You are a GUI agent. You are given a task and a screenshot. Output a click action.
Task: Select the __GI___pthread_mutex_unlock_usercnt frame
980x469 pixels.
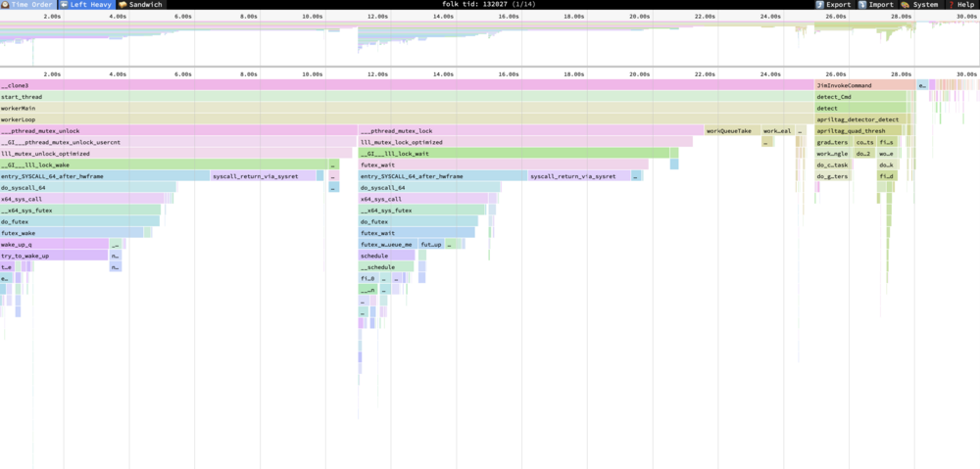point(176,142)
